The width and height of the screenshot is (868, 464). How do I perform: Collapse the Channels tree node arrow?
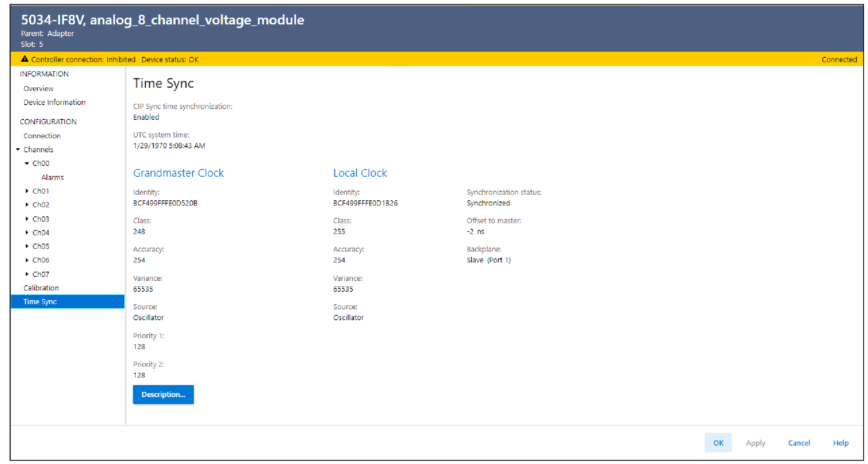[x=18, y=149]
